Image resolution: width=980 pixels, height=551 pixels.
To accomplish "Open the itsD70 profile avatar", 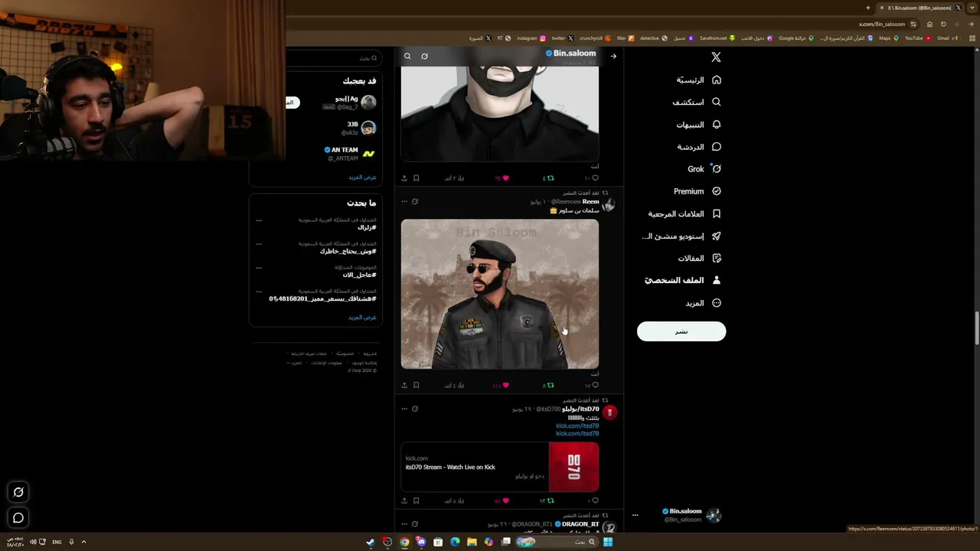I will pyautogui.click(x=609, y=412).
